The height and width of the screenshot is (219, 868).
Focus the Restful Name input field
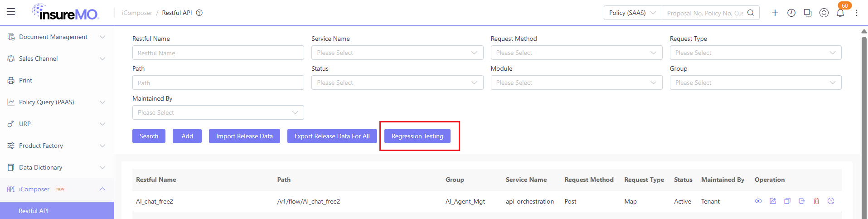tap(218, 53)
